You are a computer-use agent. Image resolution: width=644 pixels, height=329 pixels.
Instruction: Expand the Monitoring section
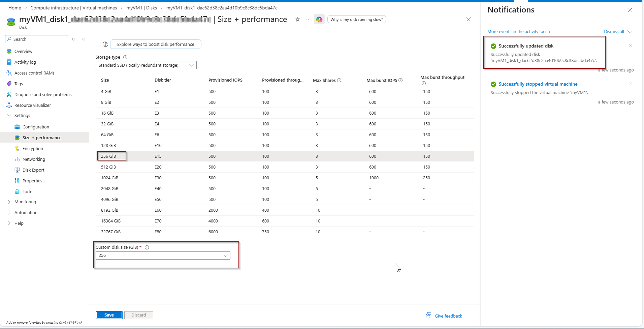pos(9,202)
